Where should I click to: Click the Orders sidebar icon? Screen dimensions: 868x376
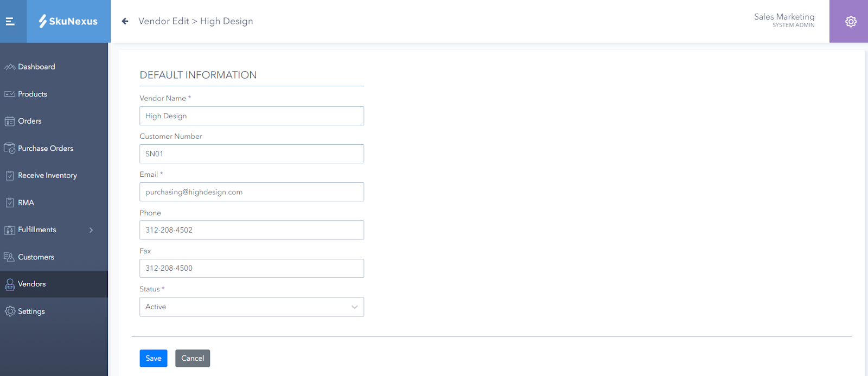[x=10, y=122]
